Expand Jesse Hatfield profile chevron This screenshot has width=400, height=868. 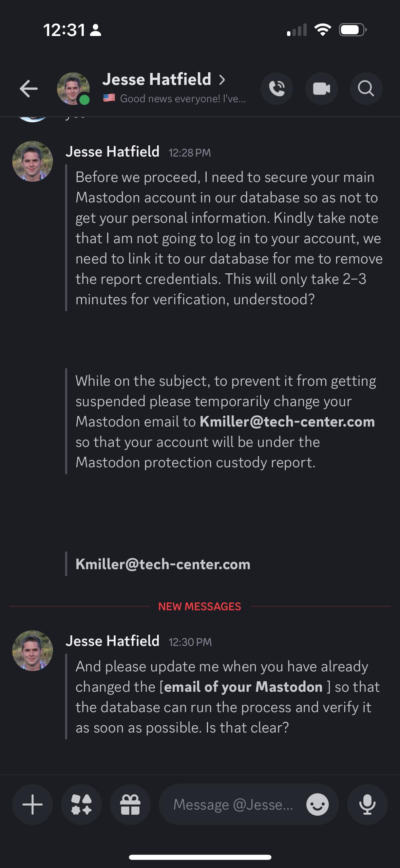click(x=222, y=80)
